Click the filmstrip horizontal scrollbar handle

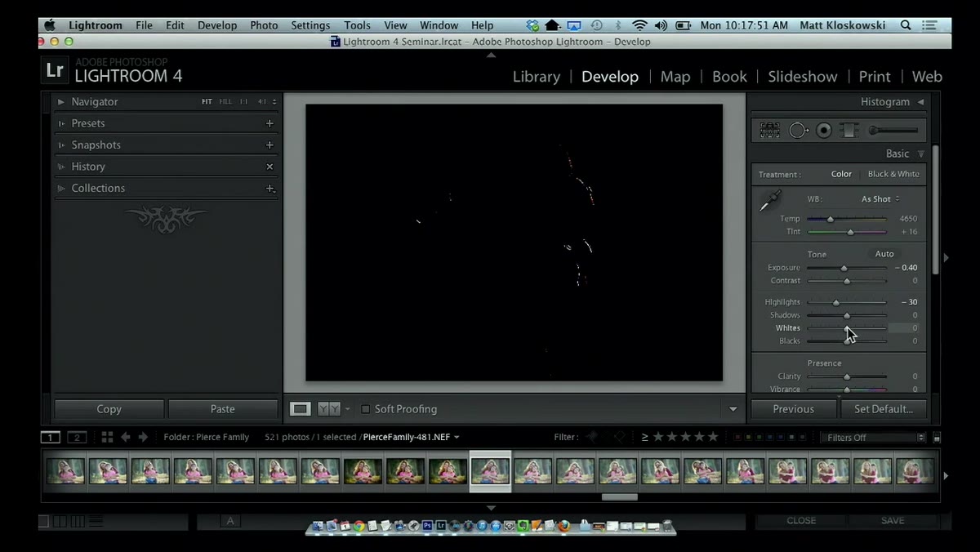620,496
